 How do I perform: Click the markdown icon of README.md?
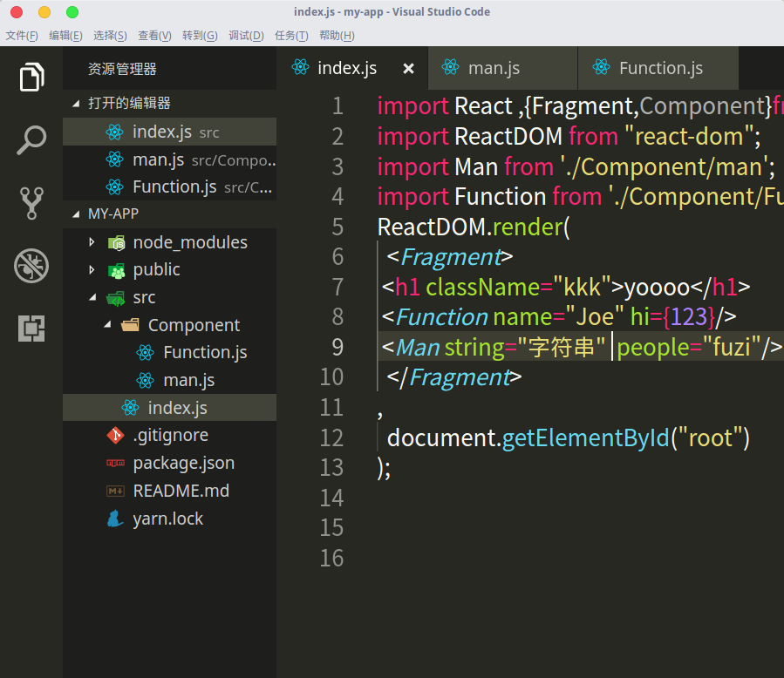[x=115, y=492]
